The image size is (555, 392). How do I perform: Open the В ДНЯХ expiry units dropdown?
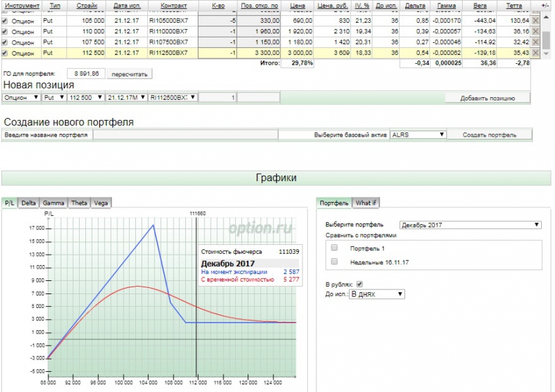(x=377, y=294)
